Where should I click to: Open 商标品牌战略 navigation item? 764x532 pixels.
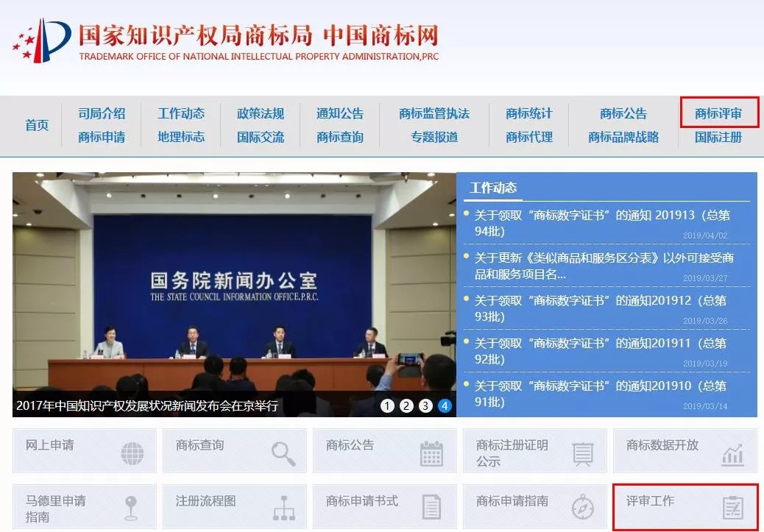623,137
